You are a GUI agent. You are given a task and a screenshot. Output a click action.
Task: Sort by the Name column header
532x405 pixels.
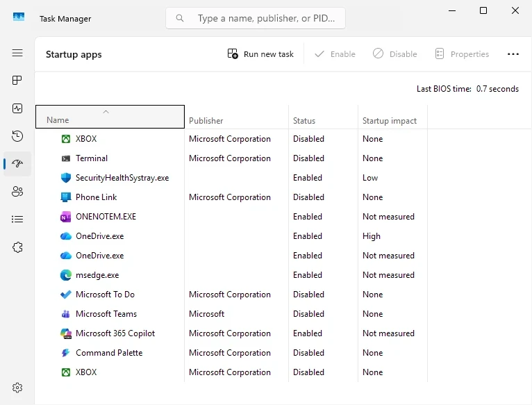[110, 117]
